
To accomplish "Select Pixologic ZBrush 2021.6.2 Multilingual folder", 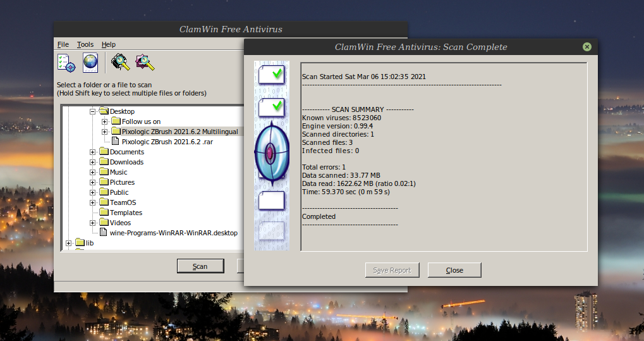I will coord(180,132).
